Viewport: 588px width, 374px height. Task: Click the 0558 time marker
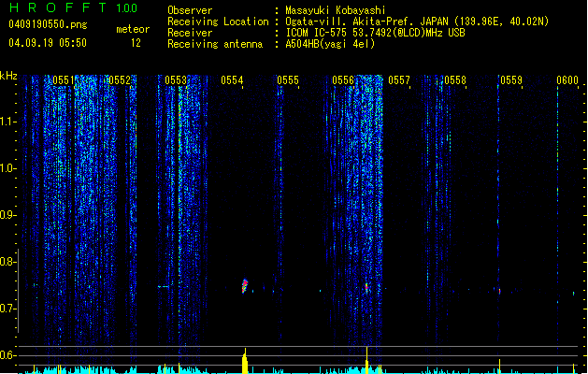click(x=455, y=79)
